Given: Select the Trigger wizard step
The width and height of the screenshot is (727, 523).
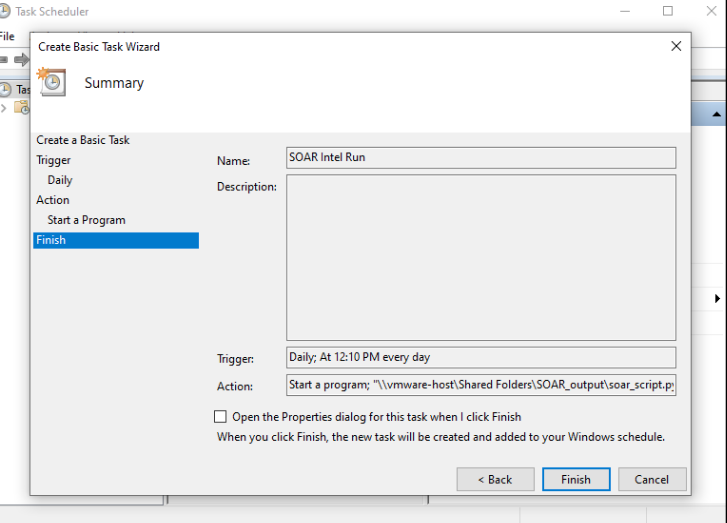Looking at the screenshot, I should pos(53,160).
